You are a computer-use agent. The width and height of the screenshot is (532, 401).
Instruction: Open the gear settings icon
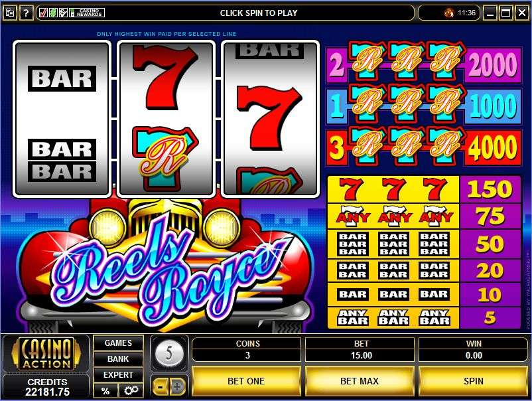[x=131, y=390]
